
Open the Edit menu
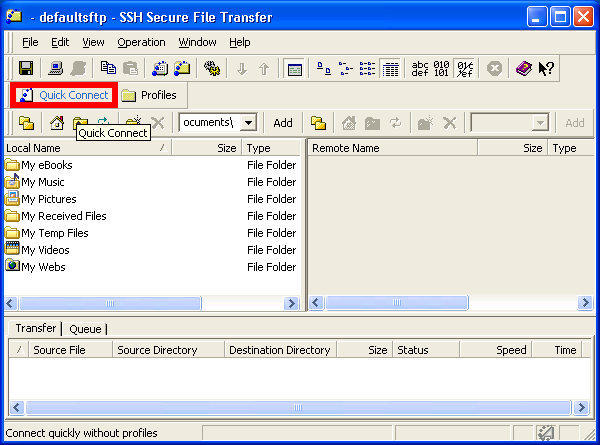[60, 42]
